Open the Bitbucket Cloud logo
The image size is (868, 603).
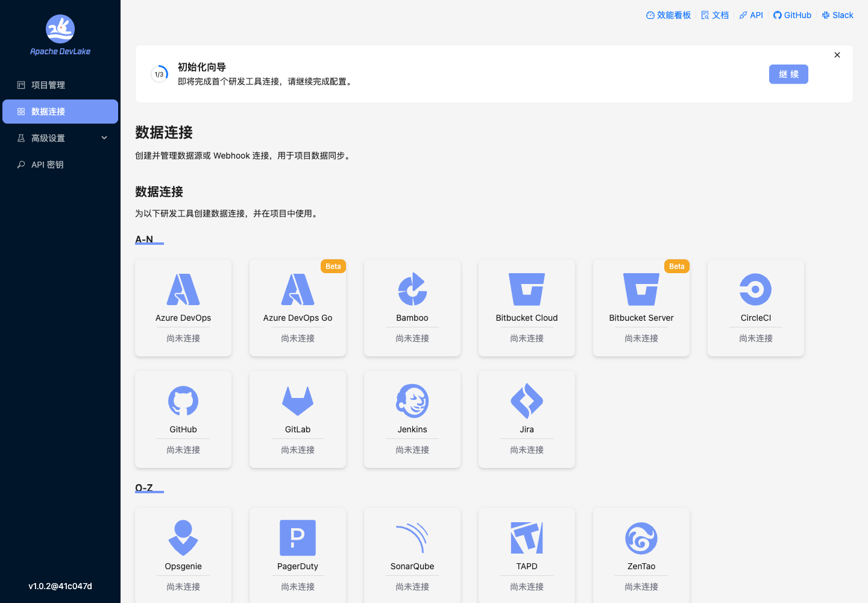(x=527, y=289)
